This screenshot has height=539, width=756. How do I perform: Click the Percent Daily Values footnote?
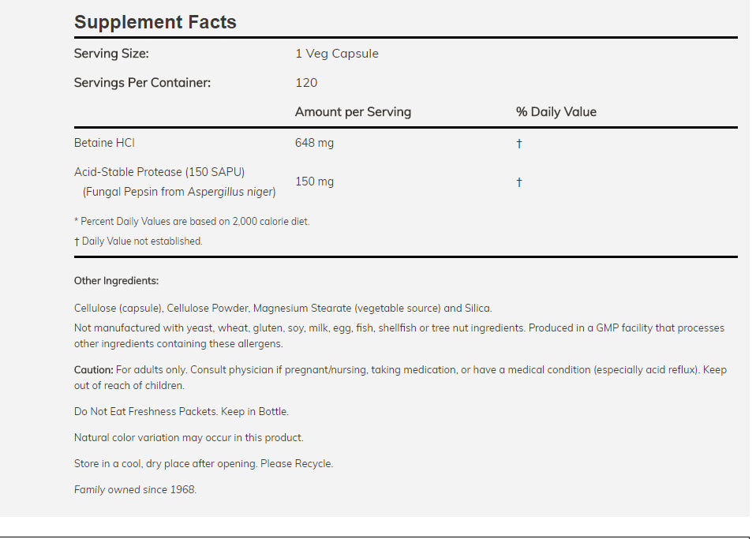(192, 222)
